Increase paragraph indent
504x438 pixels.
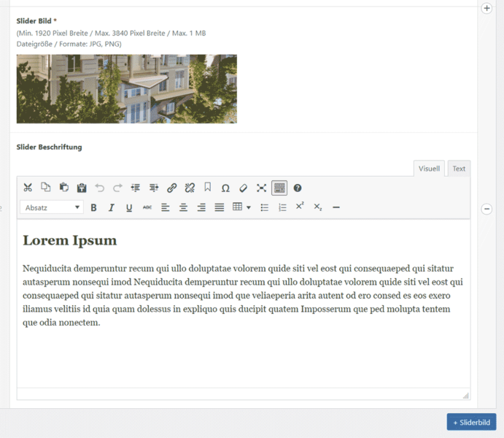coord(154,188)
